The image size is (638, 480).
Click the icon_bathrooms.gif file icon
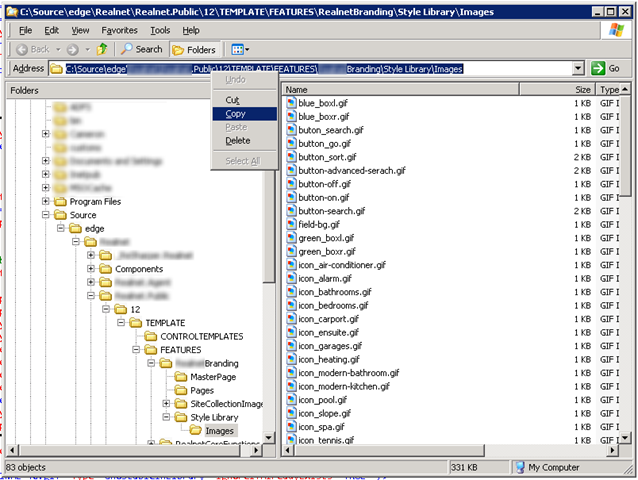pyautogui.click(x=291, y=292)
